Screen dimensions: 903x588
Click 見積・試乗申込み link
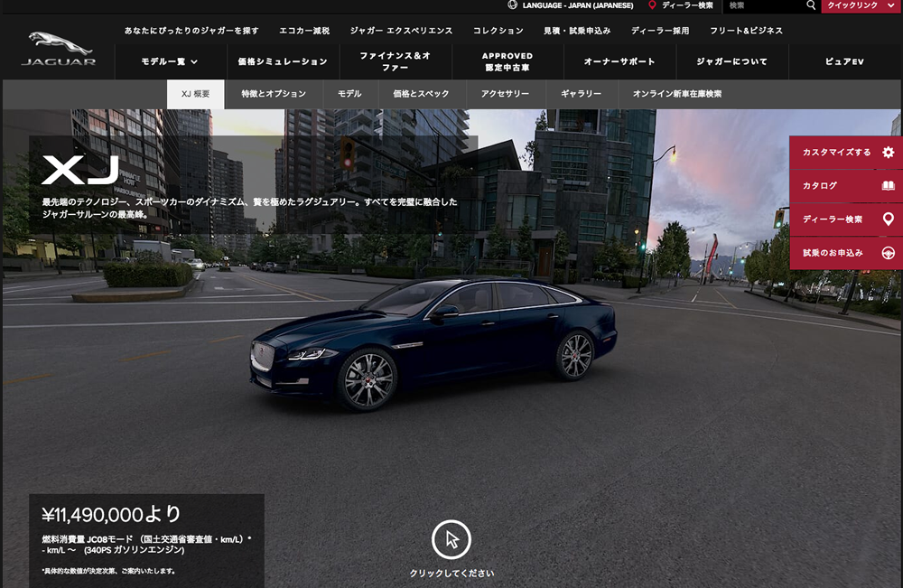pos(577,31)
